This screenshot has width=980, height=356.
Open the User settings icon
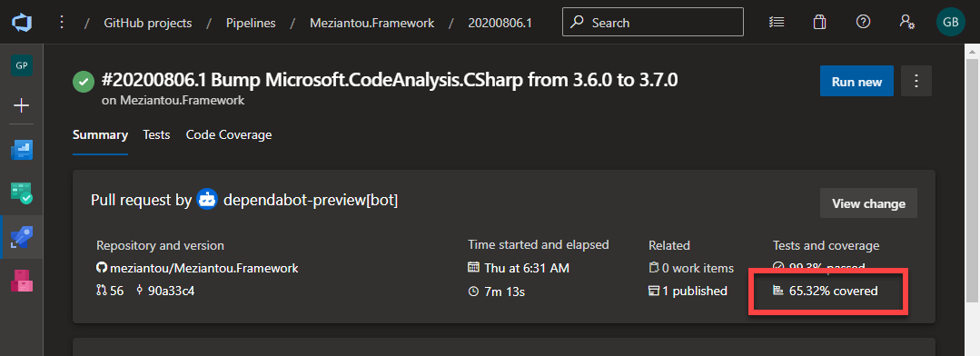pos(906,22)
